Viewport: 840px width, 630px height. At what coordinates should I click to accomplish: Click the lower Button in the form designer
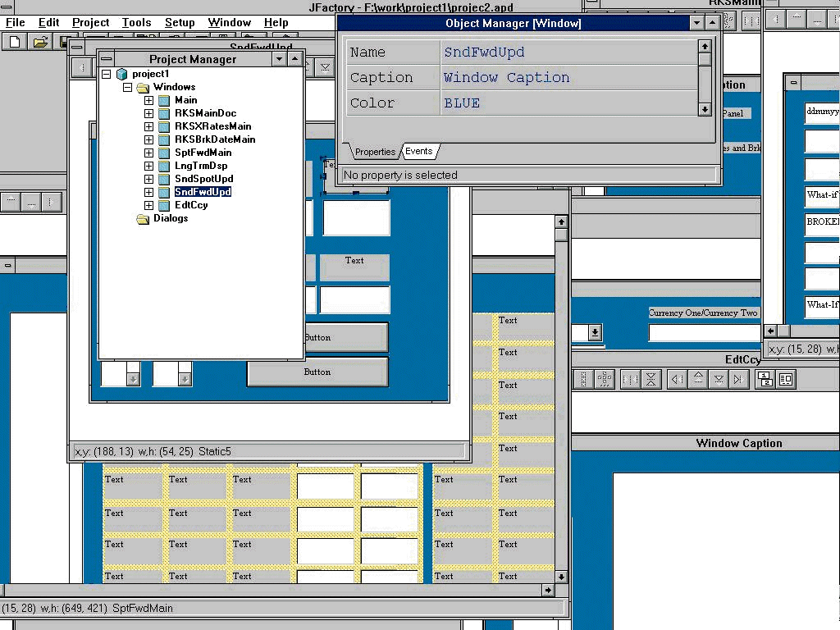[x=317, y=372]
